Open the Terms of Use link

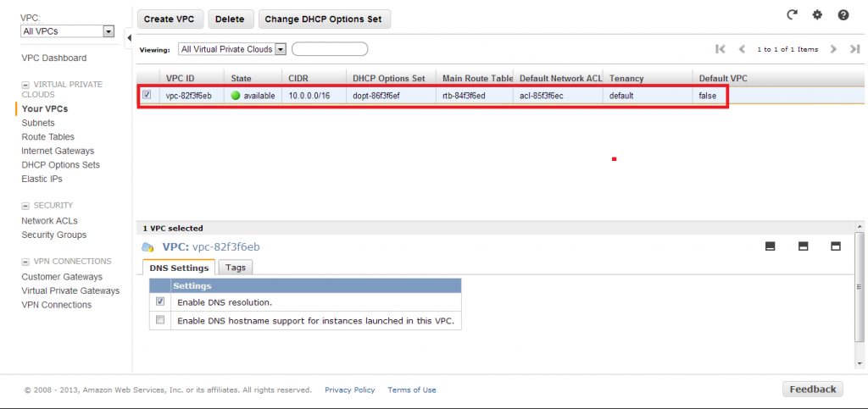point(412,390)
